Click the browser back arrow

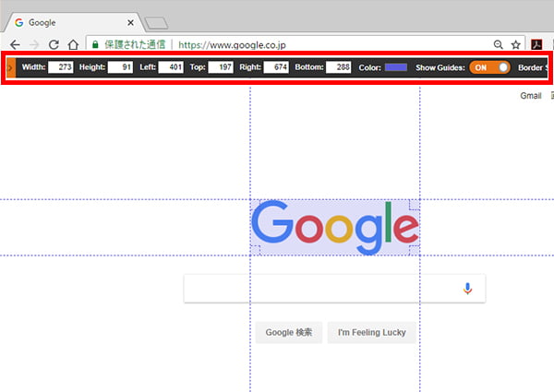(x=14, y=43)
